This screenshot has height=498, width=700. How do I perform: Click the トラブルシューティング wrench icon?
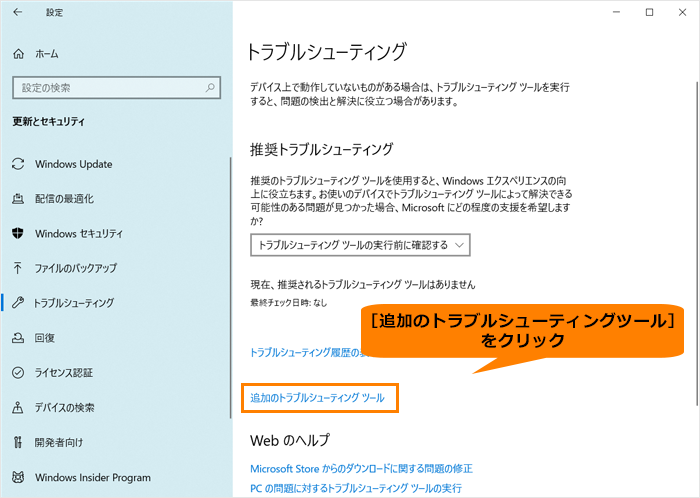pos(18,303)
